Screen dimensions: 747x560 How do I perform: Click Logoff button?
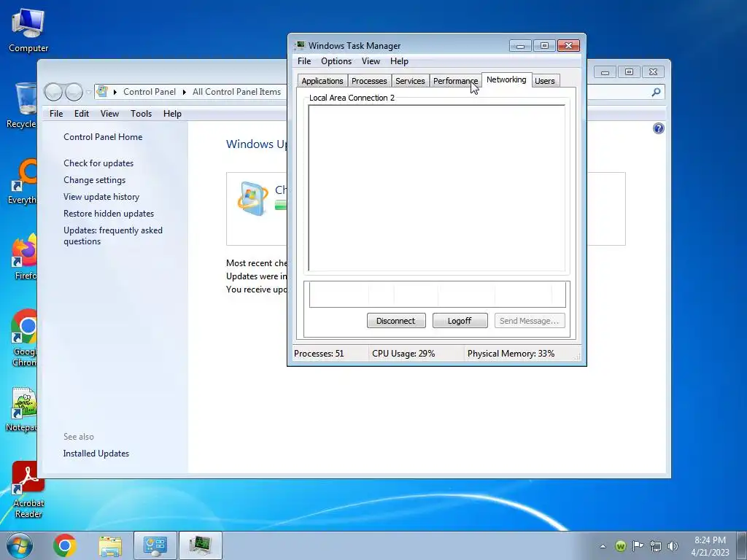(x=460, y=321)
